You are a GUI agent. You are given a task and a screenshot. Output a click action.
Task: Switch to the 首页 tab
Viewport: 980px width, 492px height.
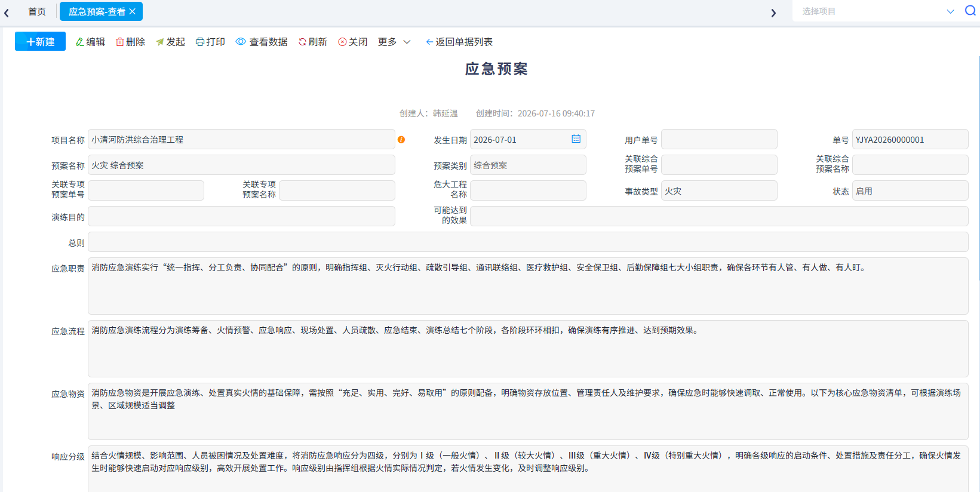coord(37,11)
